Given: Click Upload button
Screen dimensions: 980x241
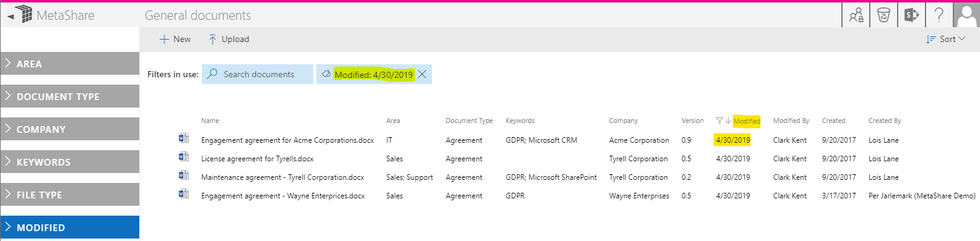Looking at the screenshot, I should (228, 39).
